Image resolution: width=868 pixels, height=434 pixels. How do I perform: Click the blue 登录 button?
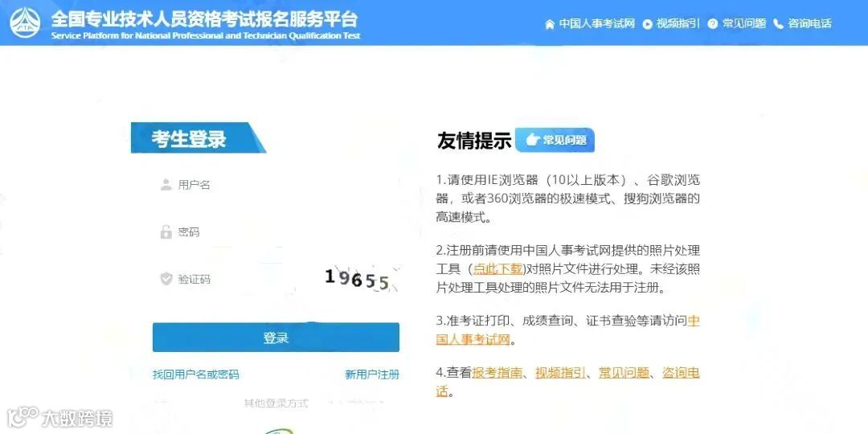[x=276, y=337]
